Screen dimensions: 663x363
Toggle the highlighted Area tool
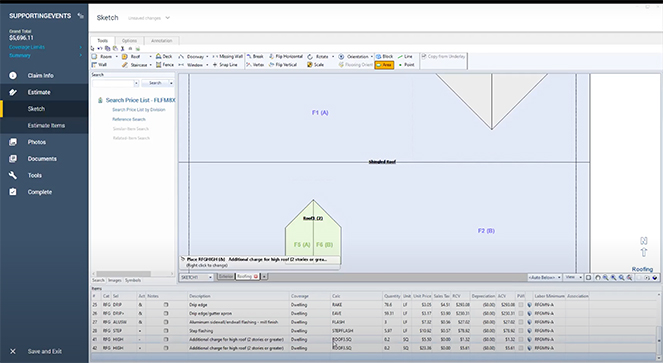[384, 65]
